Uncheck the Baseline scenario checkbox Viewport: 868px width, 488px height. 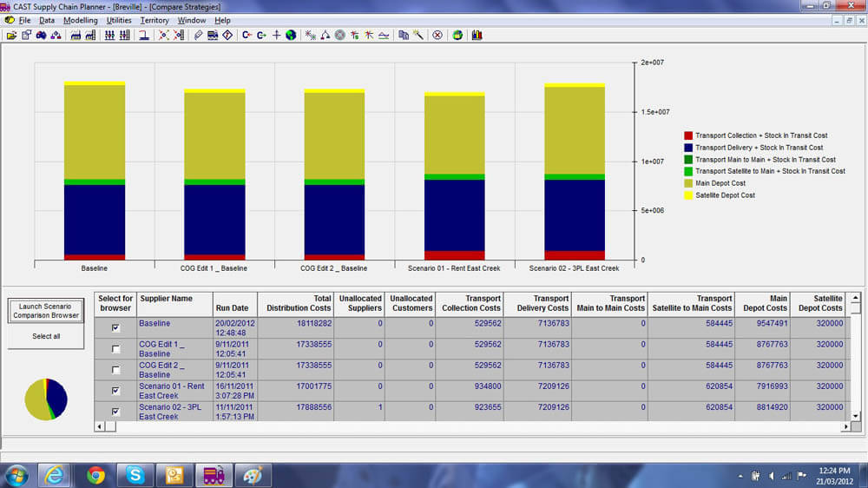point(115,328)
